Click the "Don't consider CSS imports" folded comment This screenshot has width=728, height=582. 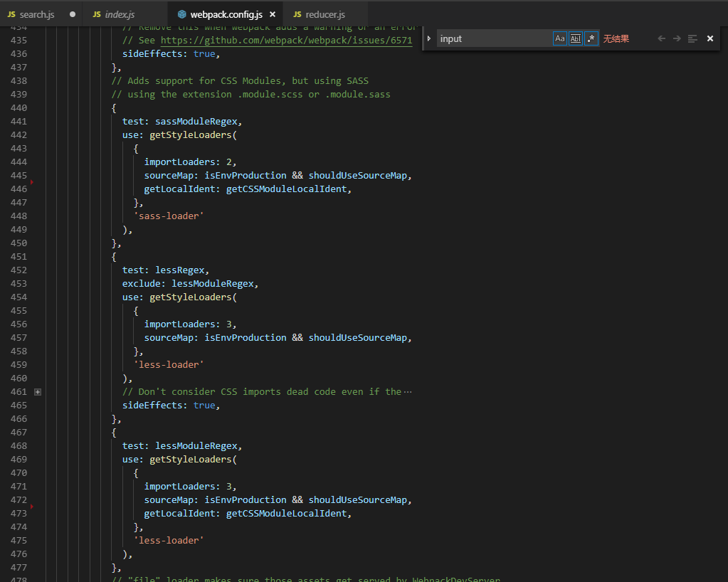(x=262, y=392)
